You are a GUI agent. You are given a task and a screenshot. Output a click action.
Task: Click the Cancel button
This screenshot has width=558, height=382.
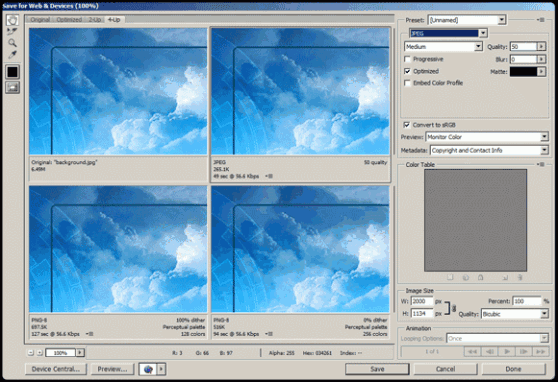click(445, 369)
